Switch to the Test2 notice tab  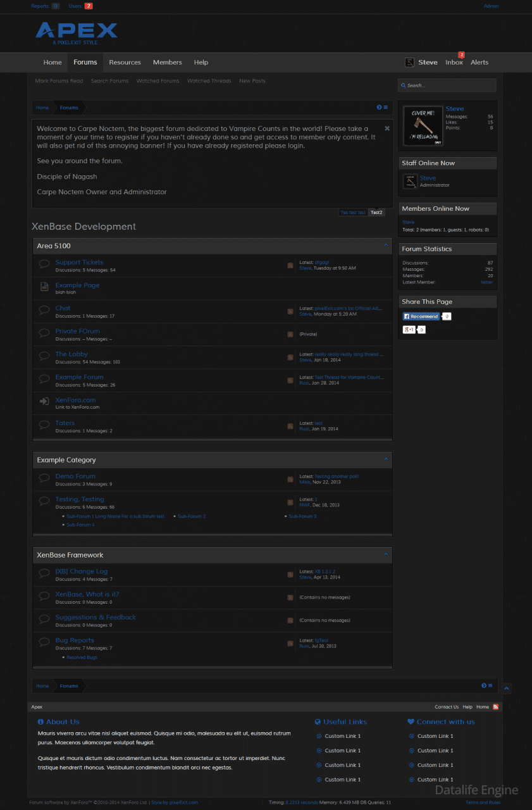click(x=376, y=213)
